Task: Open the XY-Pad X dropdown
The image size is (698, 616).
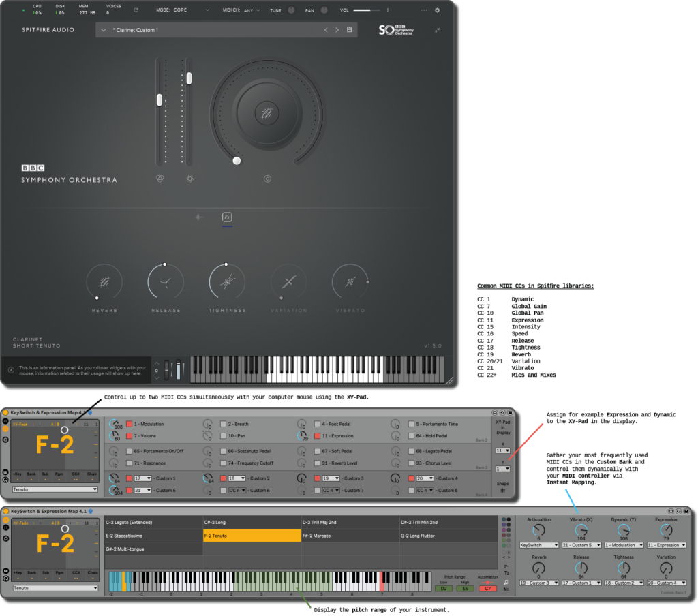Action: [502, 451]
